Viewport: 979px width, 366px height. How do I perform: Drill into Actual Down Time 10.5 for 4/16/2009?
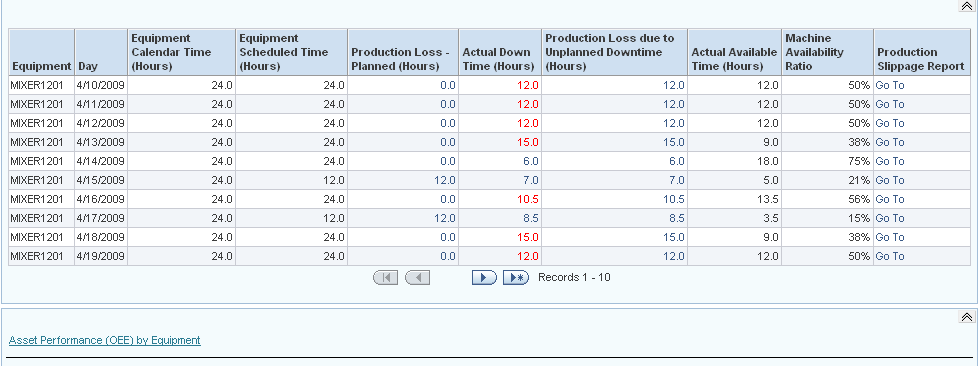(528, 199)
